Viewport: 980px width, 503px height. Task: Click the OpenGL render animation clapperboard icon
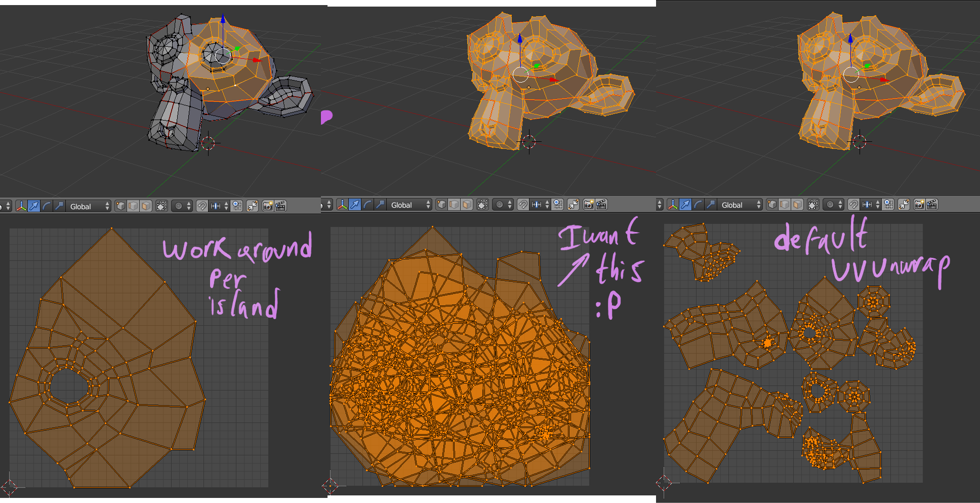(279, 206)
